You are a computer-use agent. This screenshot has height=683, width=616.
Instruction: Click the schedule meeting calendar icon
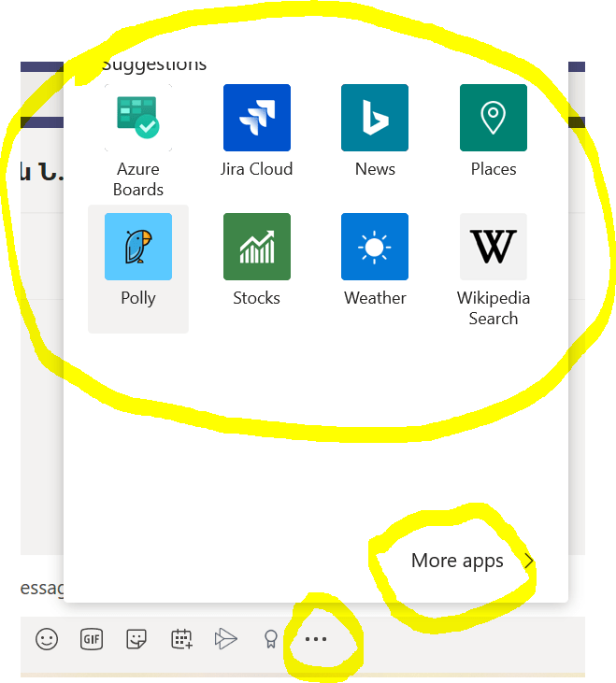pos(181,639)
